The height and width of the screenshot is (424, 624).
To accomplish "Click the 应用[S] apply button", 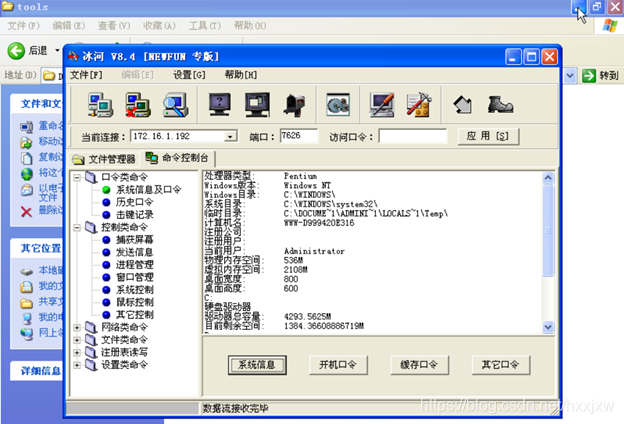I will 488,136.
